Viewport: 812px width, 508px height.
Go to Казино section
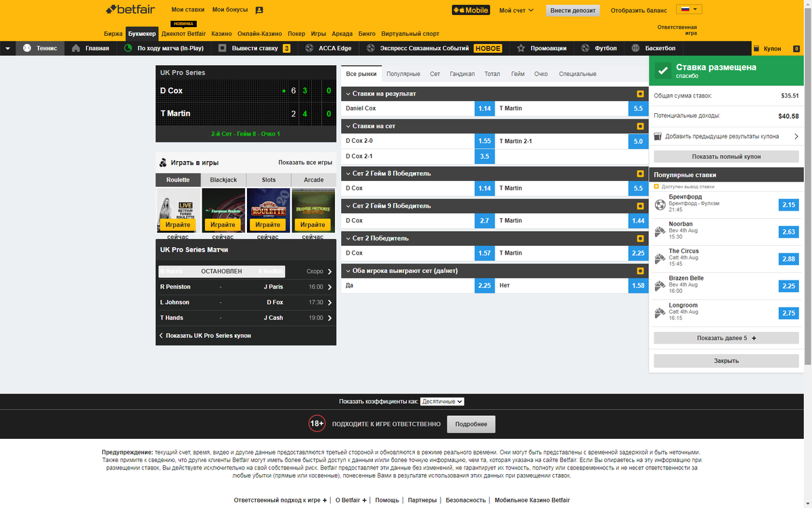[221, 33]
